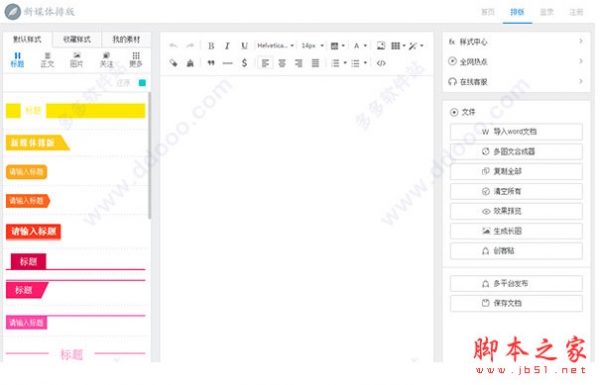Insert the crimson 标题 underline template
Image resolution: width=600 pixels, height=385 pixels.
pos(75,262)
